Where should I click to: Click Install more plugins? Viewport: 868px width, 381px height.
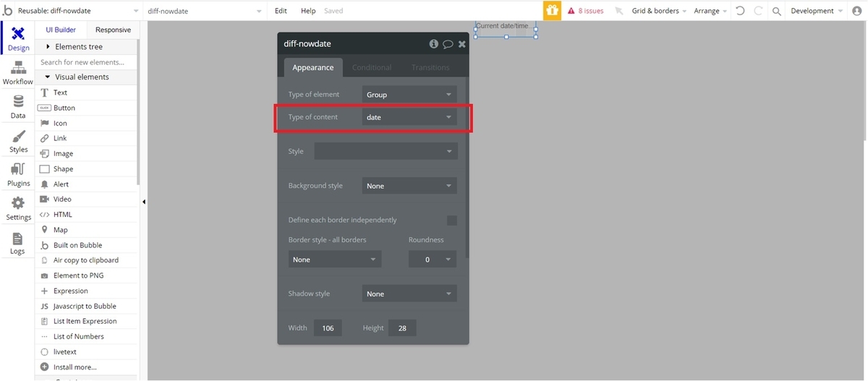(86, 367)
